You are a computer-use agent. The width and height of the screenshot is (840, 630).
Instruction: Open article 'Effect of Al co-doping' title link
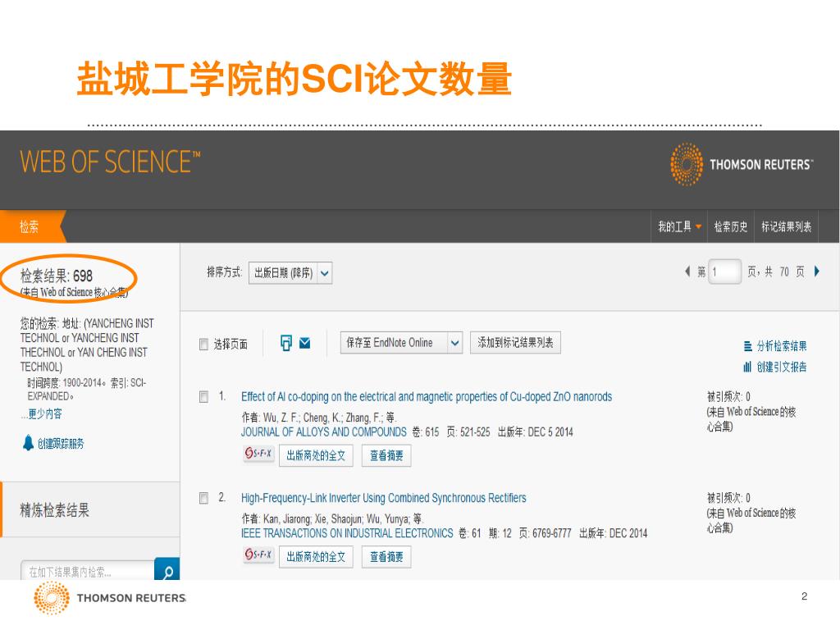[x=427, y=397]
